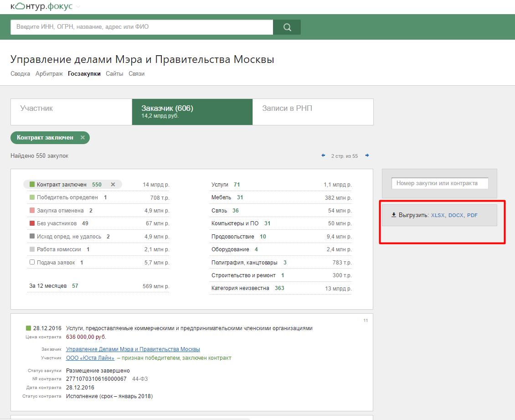Open the Сводка section

[x=21, y=73]
